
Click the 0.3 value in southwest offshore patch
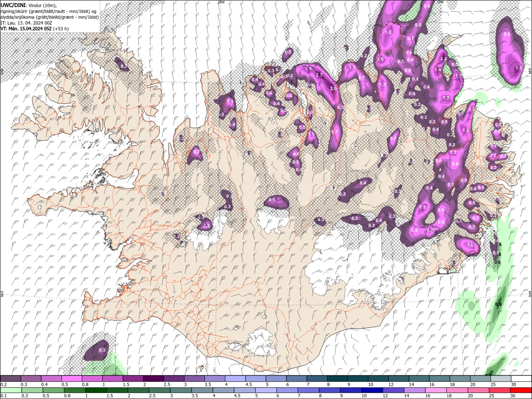[x=102, y=350]
